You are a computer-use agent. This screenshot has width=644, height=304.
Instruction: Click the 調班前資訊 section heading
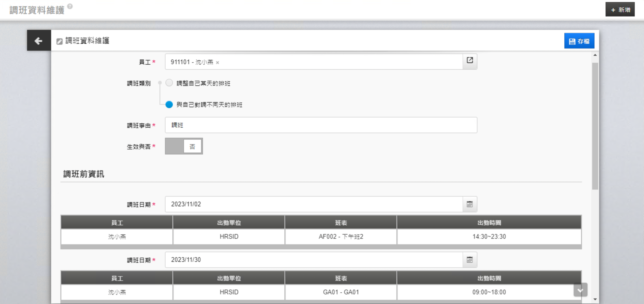(x=84, y=174)
